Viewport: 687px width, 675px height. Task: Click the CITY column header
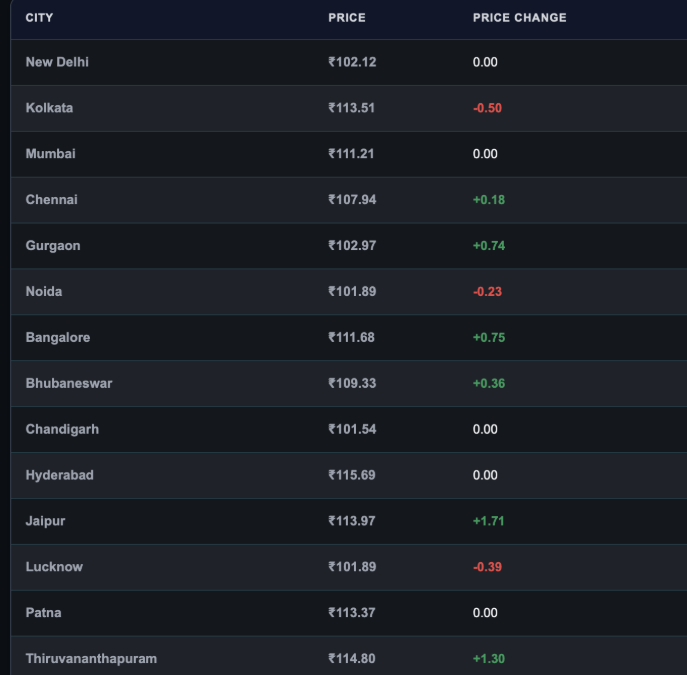[39, 18]
